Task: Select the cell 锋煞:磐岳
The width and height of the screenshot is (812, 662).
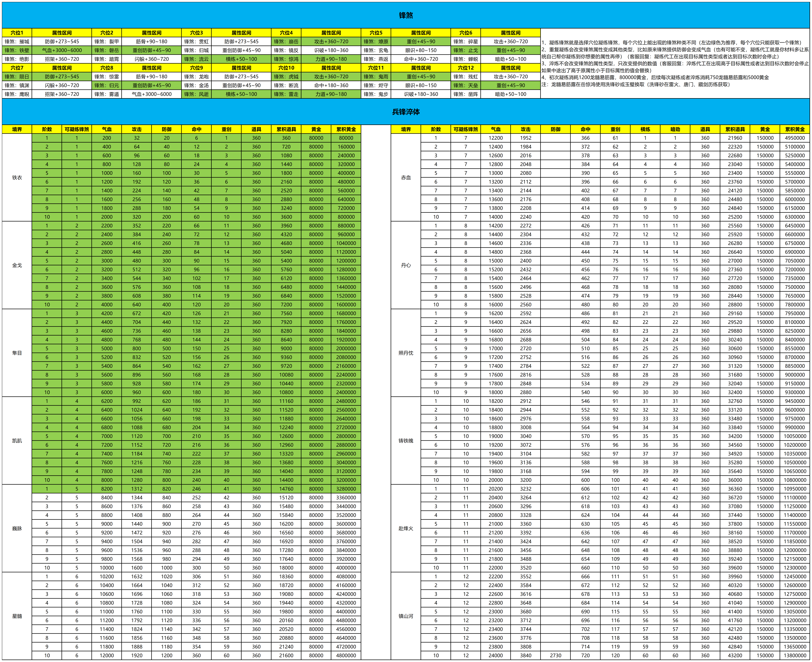Action: tap(107, 50)
